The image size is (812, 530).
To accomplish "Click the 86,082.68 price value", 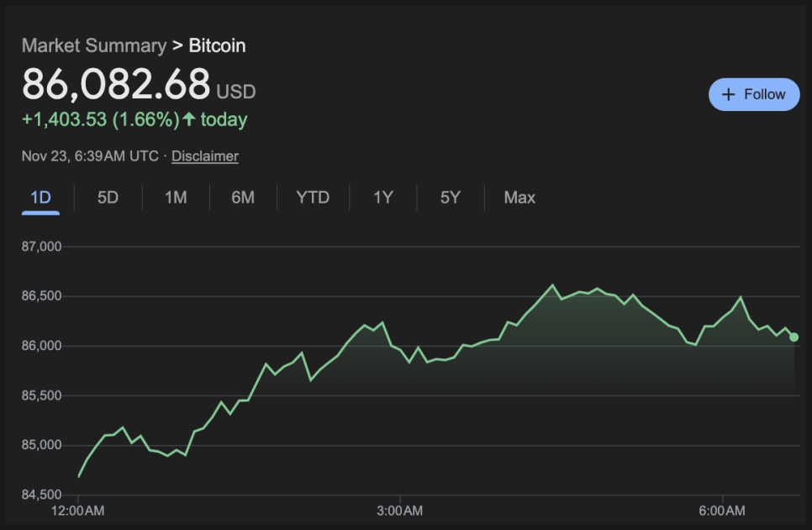I will point(116,84).
